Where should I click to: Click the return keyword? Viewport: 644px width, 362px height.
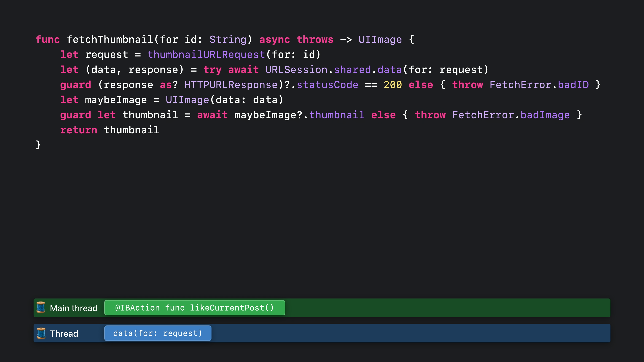click(x=78, y=130)
